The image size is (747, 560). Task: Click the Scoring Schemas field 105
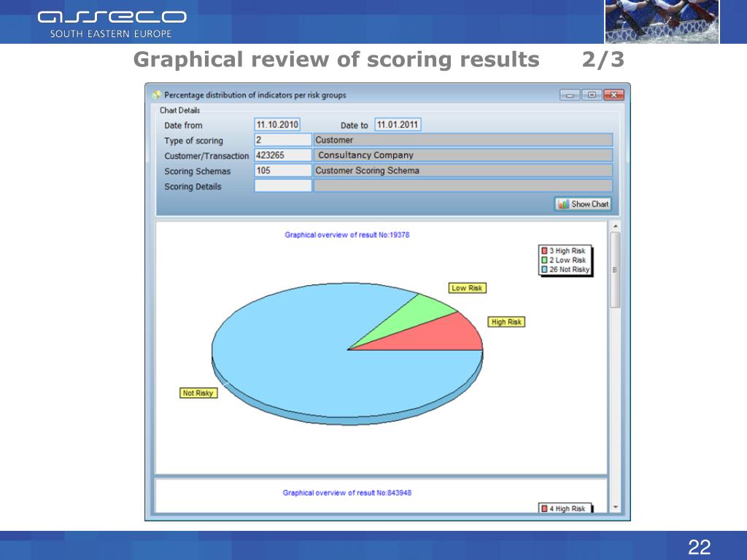pos(283,171)
